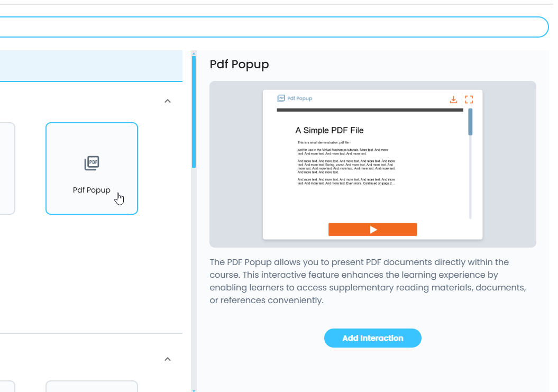The image size is (558, 392).
Task: Click the Pdf Popup heading in the details panel
Action: coord(239,65)
